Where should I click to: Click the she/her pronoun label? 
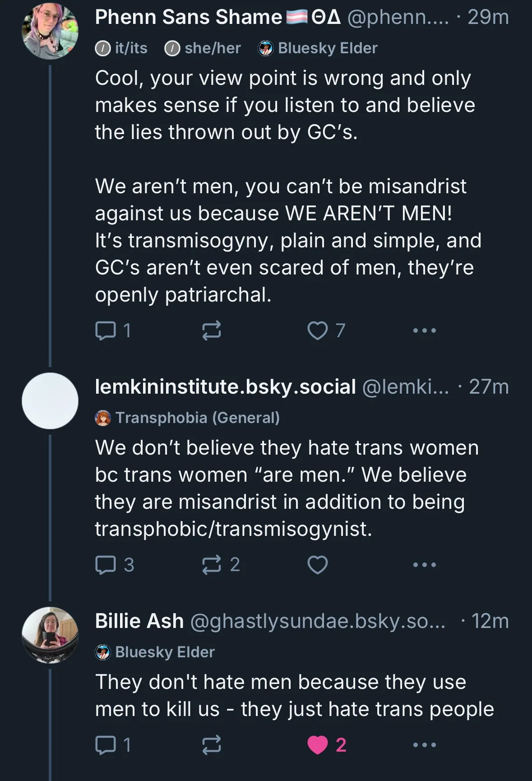pos(203,48)
